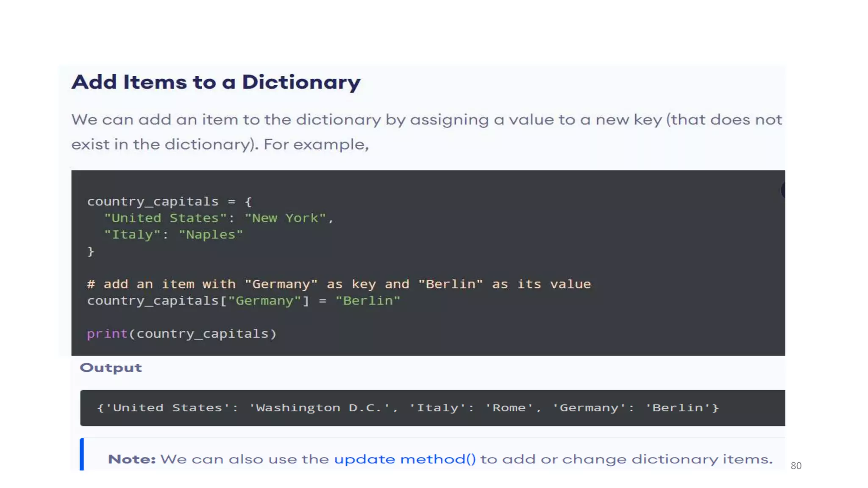Click the closing brace line in code
868x488 pixels.
tap(91, 251)
